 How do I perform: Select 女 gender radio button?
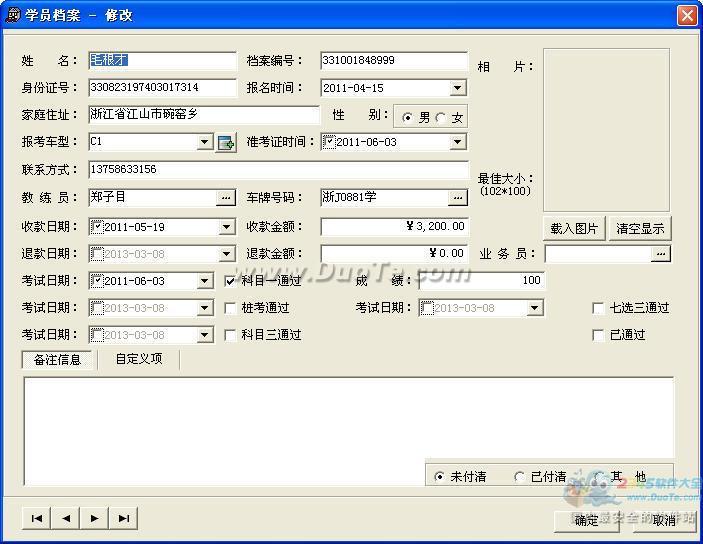(440, 118)
